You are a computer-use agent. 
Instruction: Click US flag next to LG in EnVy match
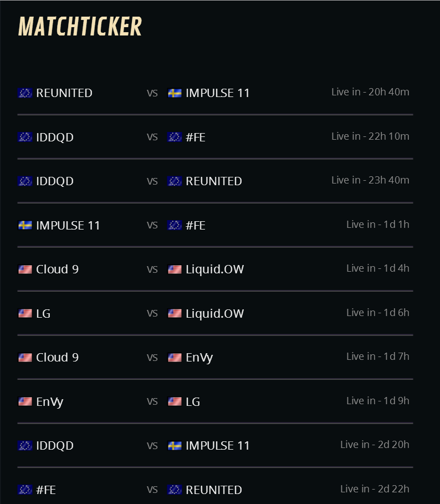click(175, 401)
